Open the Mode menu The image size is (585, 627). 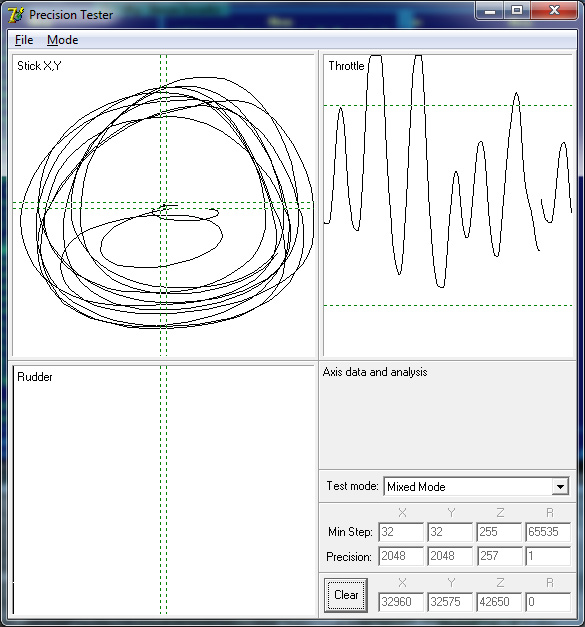62,40
